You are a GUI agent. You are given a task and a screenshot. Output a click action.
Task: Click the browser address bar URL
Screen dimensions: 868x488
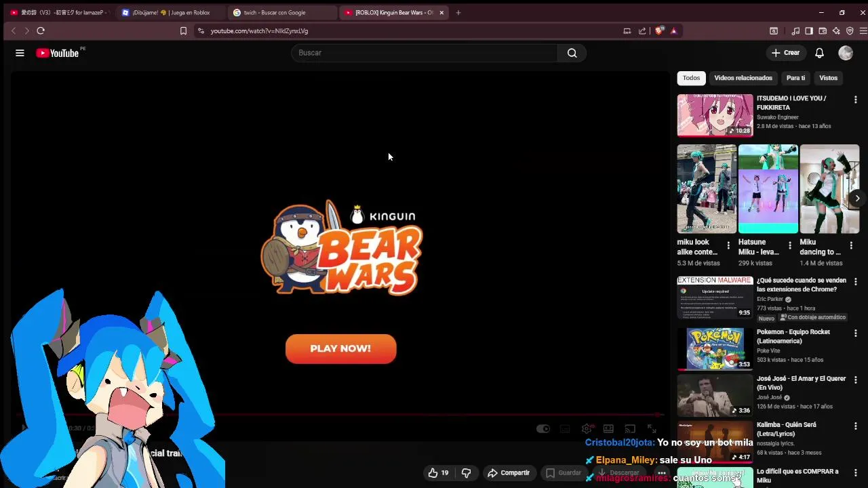259,30
